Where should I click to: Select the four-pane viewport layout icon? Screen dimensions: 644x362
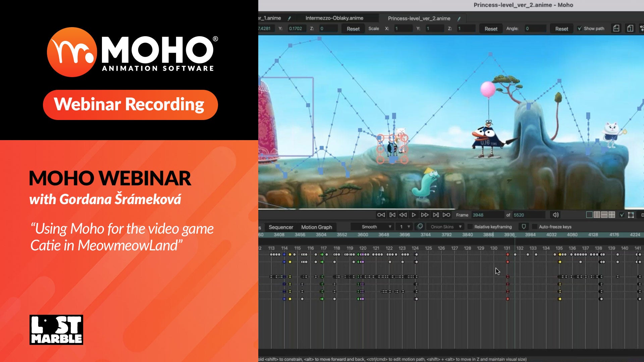(x=612, y=215)
